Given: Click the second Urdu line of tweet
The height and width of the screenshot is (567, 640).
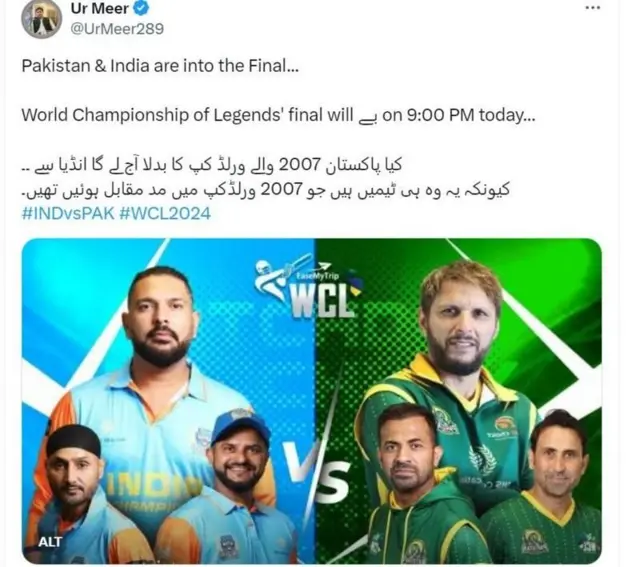Looking at the screenshot, I should tap(266, 190).
